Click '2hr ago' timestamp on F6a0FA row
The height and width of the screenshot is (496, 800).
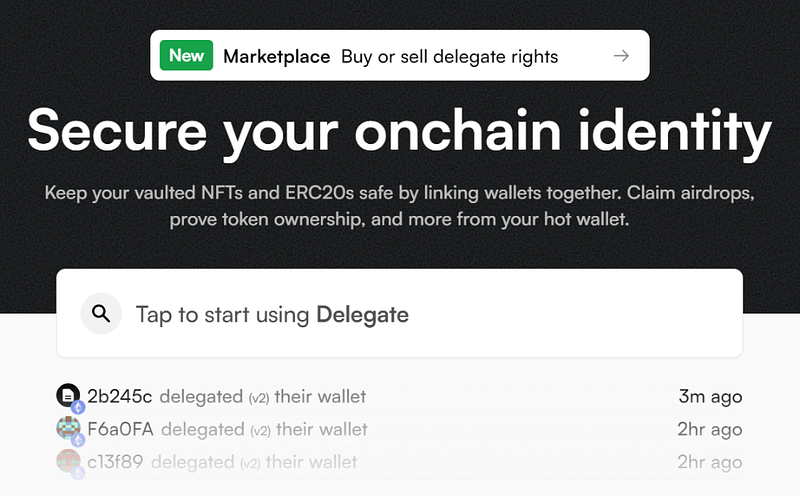point(710,429)
